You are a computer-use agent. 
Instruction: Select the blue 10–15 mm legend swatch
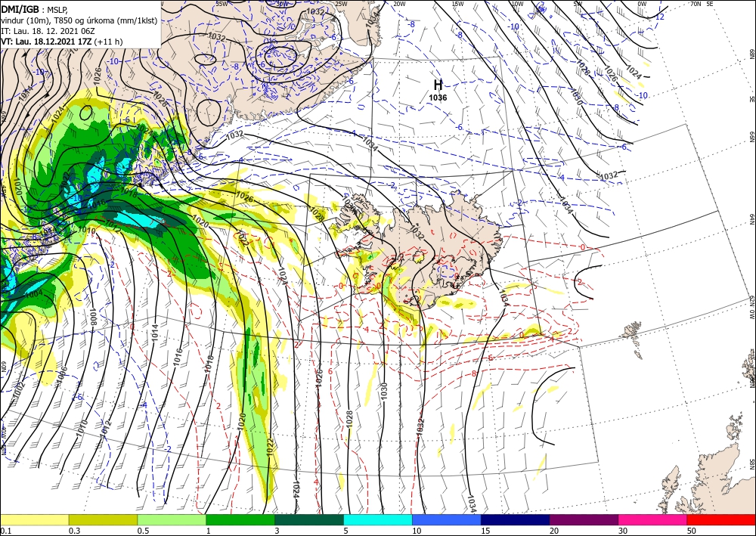(x=447, y=519)
